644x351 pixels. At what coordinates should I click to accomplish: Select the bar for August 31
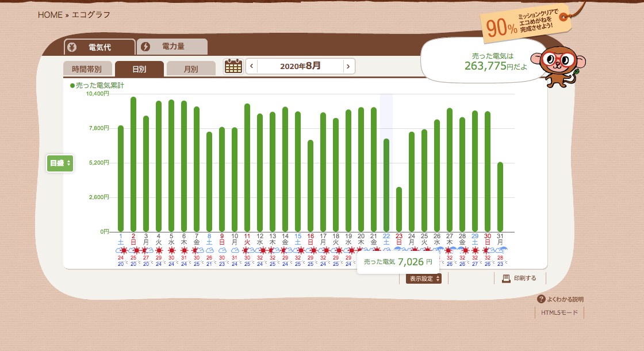[x=500, y=197]
